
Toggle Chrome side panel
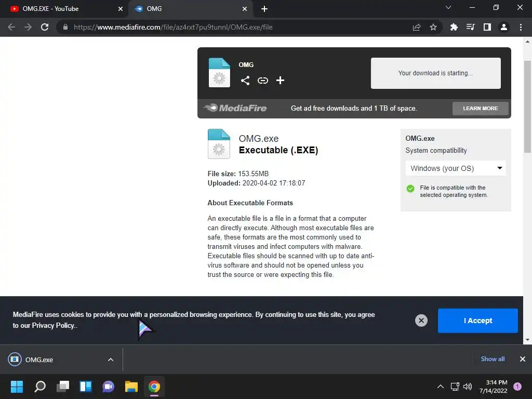487,27
